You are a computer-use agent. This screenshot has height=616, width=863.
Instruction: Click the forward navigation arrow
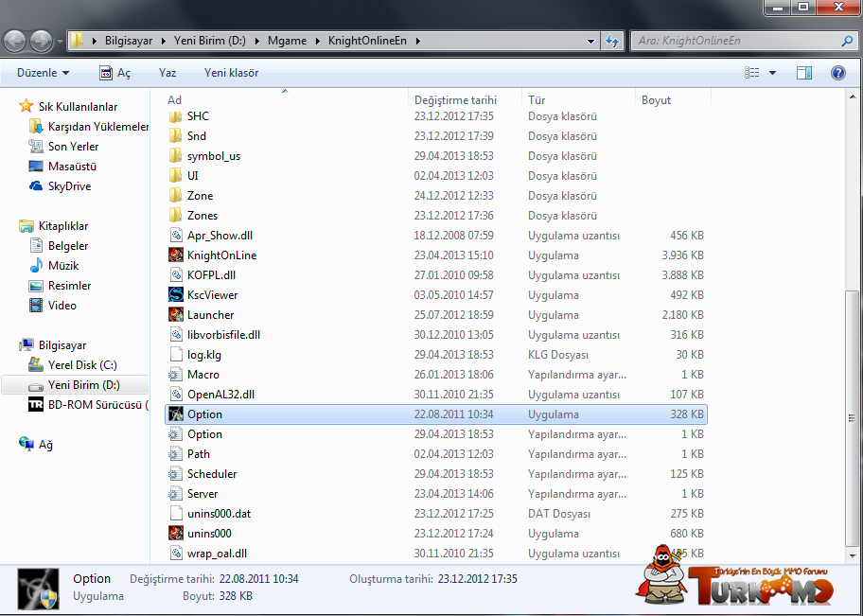[41, 42]
